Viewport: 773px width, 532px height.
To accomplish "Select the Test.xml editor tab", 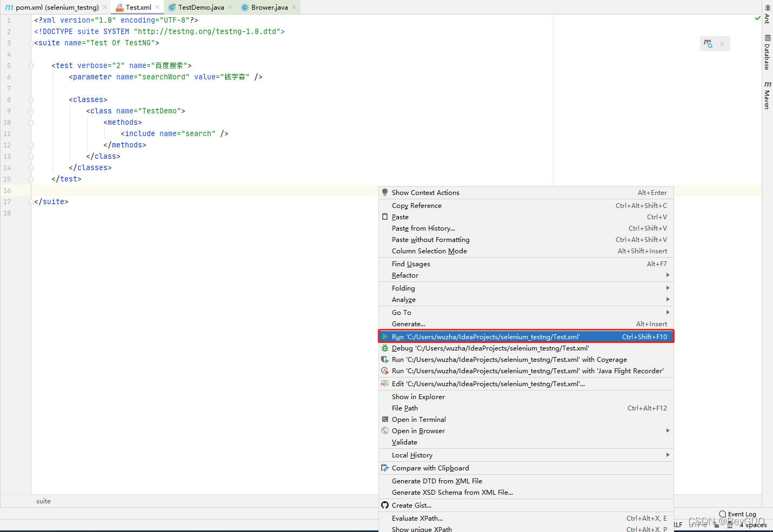I will (138, 8).
